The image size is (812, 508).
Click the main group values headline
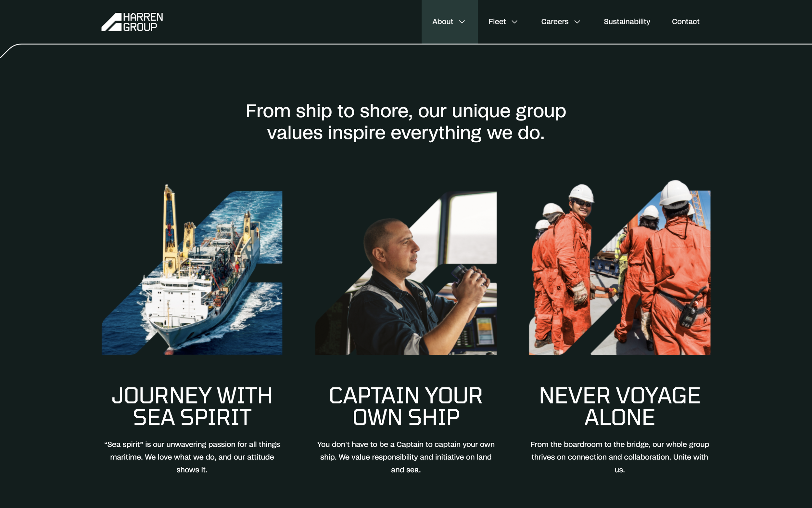406,122
